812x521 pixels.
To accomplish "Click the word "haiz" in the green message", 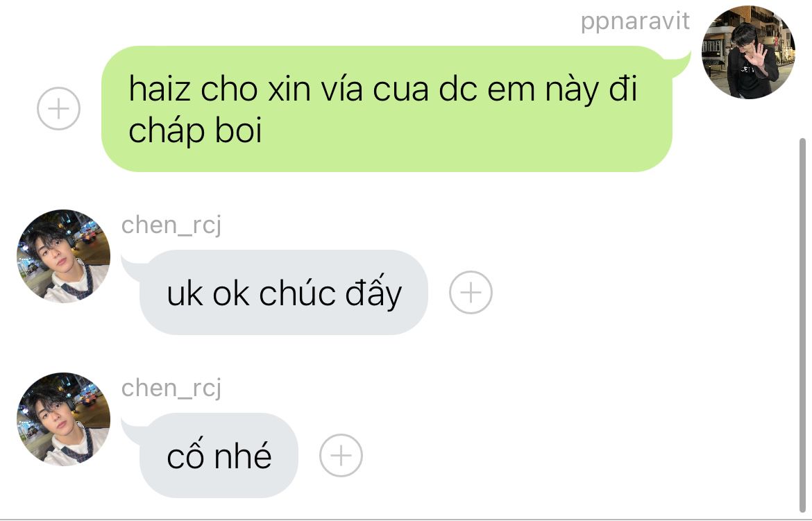I will coord(160,89).
